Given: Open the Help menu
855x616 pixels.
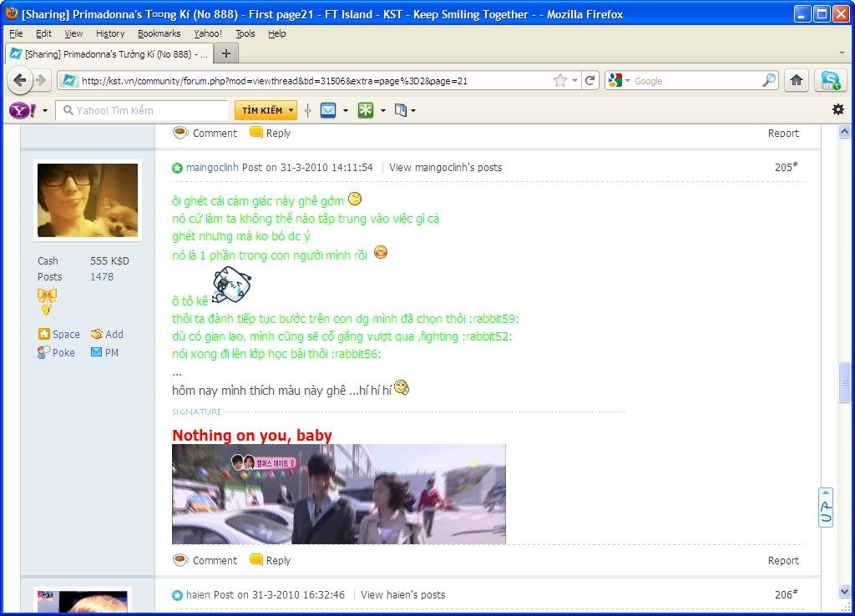Looking at the screenshot, I should [x=277, y=33].
